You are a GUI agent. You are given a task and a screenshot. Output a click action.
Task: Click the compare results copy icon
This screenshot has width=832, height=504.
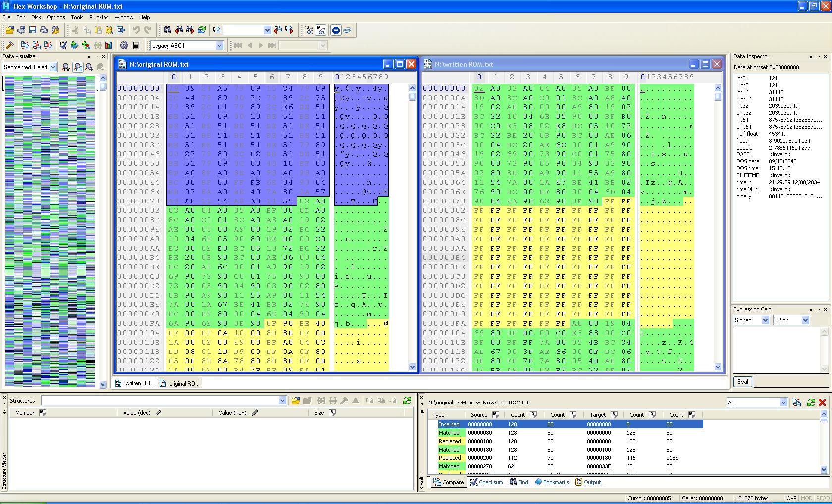click(x=797, y=403)
